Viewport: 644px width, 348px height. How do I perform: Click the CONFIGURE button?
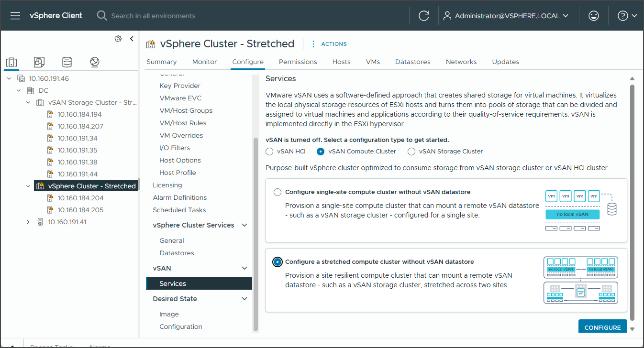tap(602, 327)
